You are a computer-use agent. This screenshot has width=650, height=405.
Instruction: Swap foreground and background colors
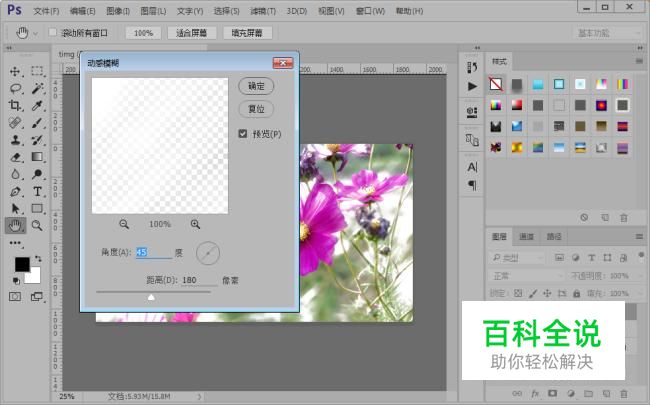(x=38, y=259)
